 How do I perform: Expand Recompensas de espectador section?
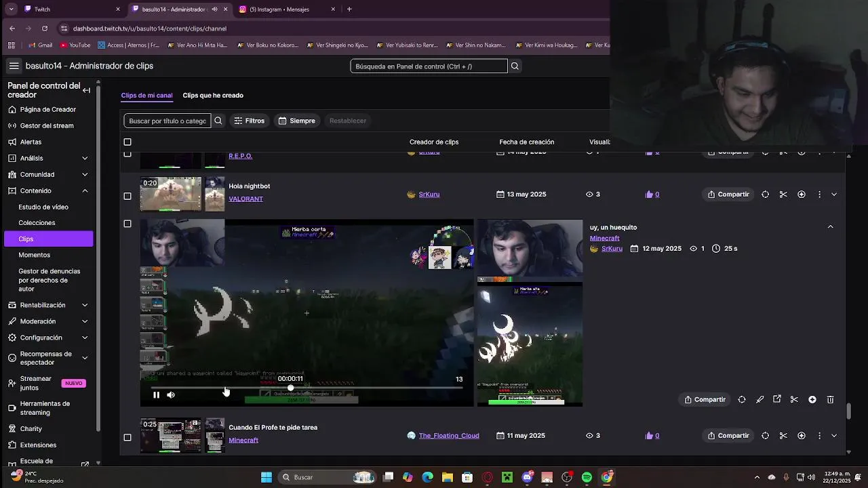click(x=85, y=358)
